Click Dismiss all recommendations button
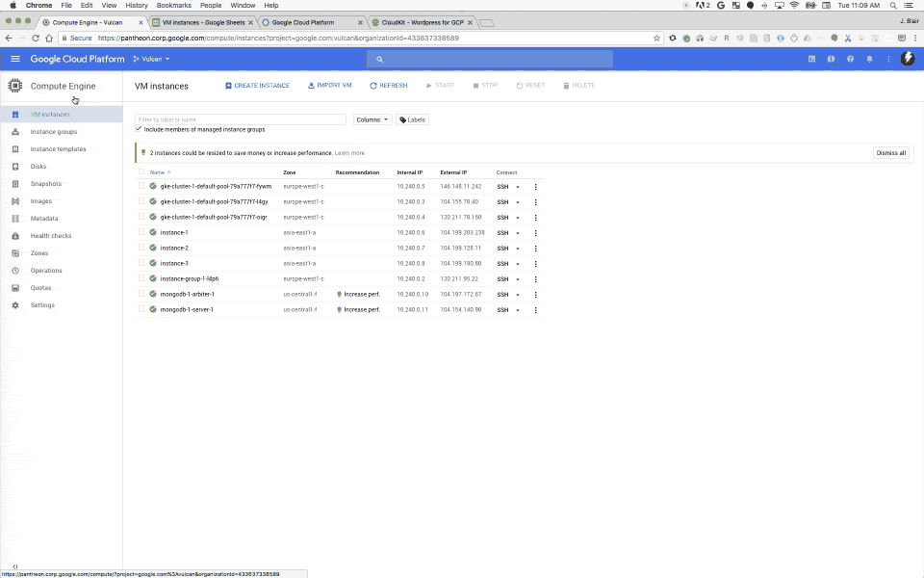This screenshot has height=578, width=924. (x=891, y=153)
